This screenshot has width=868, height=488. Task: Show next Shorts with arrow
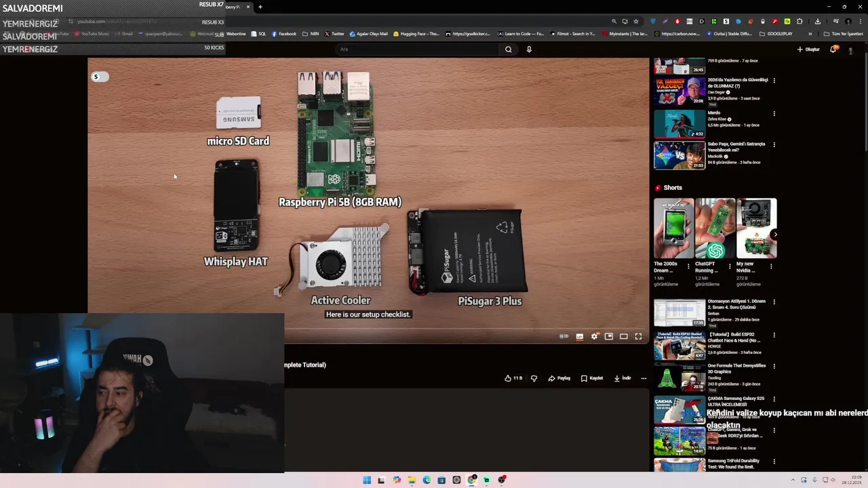point(775,235)
